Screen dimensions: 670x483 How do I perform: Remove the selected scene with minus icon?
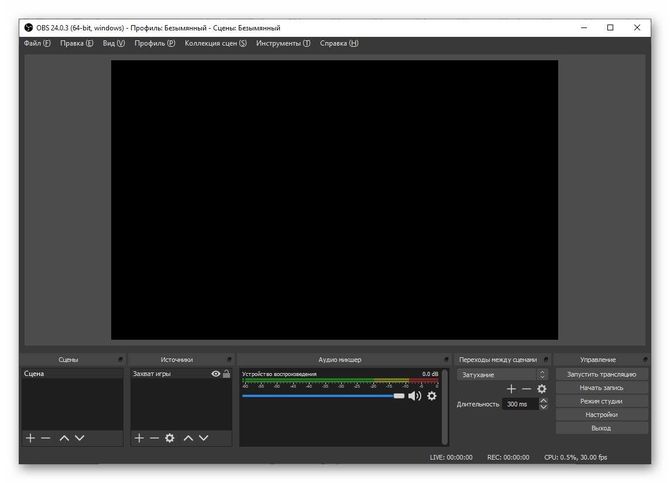coord(46,438)
